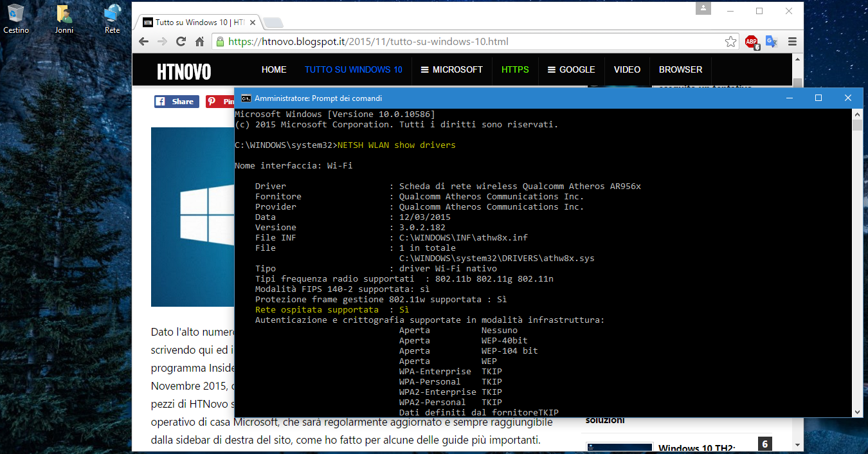
Task: Open the VIDEO menu item
Action: click(x=627, y=69)
